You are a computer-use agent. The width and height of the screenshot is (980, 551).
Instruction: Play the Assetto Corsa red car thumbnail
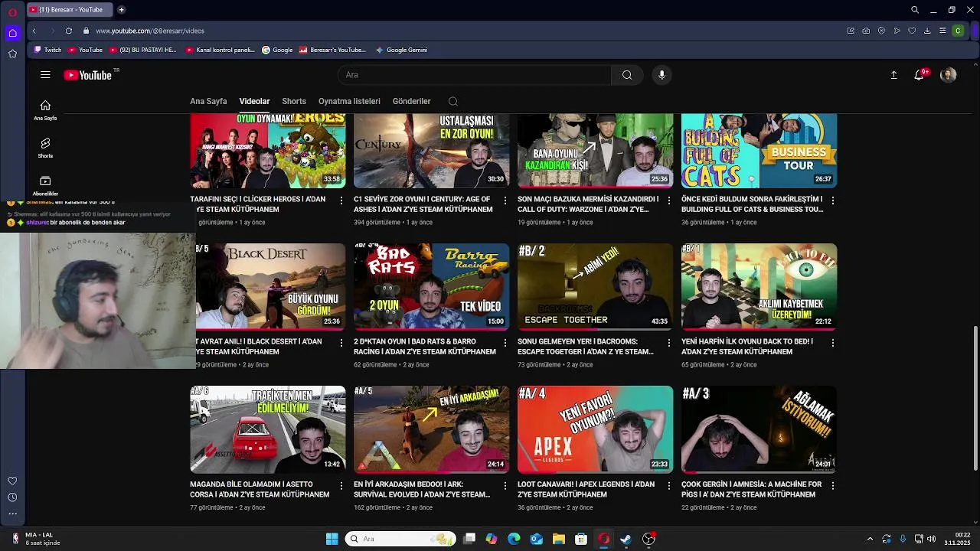(268, 429)
